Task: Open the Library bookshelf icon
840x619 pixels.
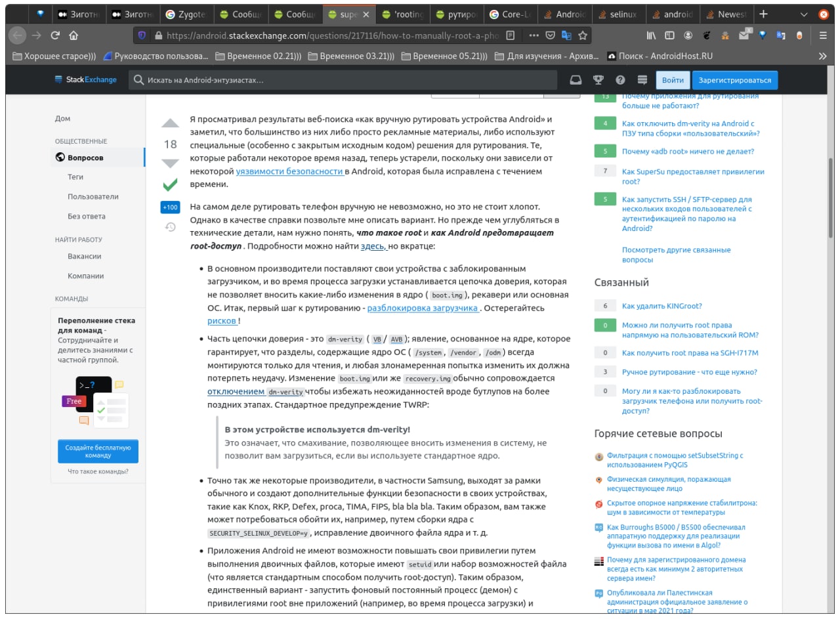Action: click(x=652, y=35)
